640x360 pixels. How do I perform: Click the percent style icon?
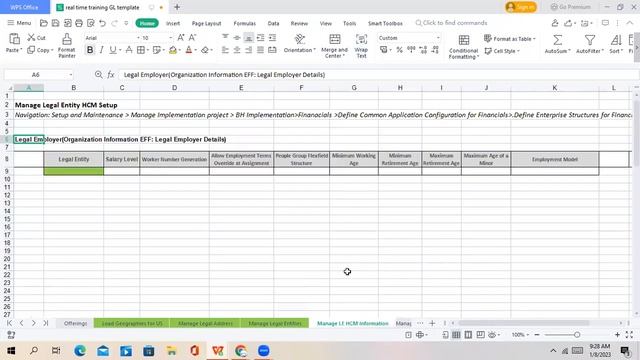click(399, 50)
